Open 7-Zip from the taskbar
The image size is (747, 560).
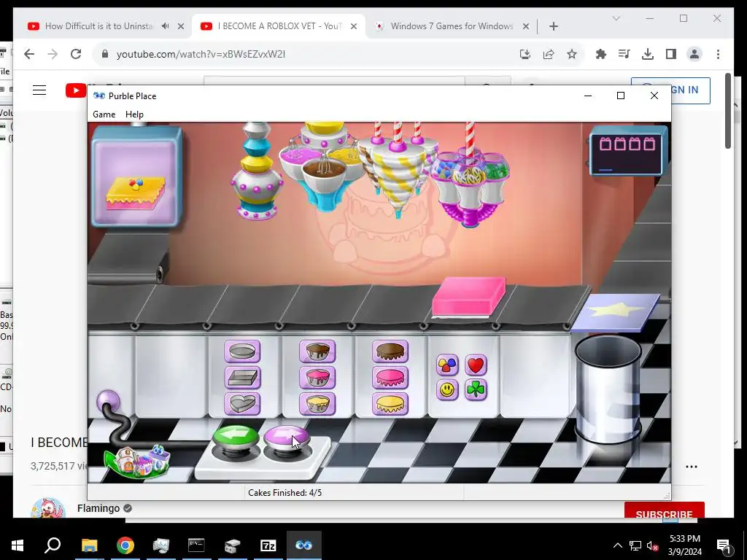268,545
